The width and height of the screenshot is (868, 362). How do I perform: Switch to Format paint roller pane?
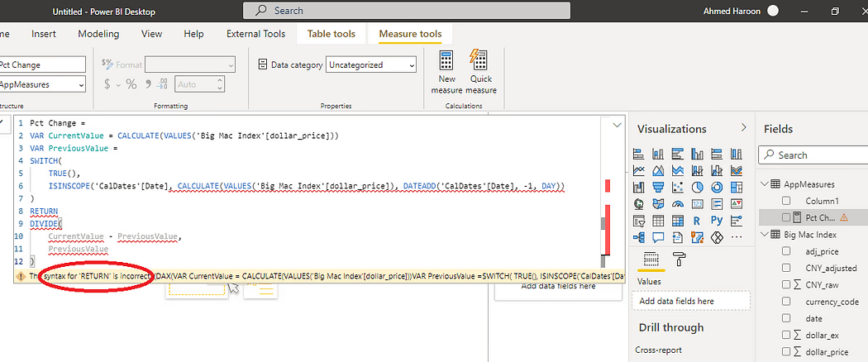click(679, 259)
